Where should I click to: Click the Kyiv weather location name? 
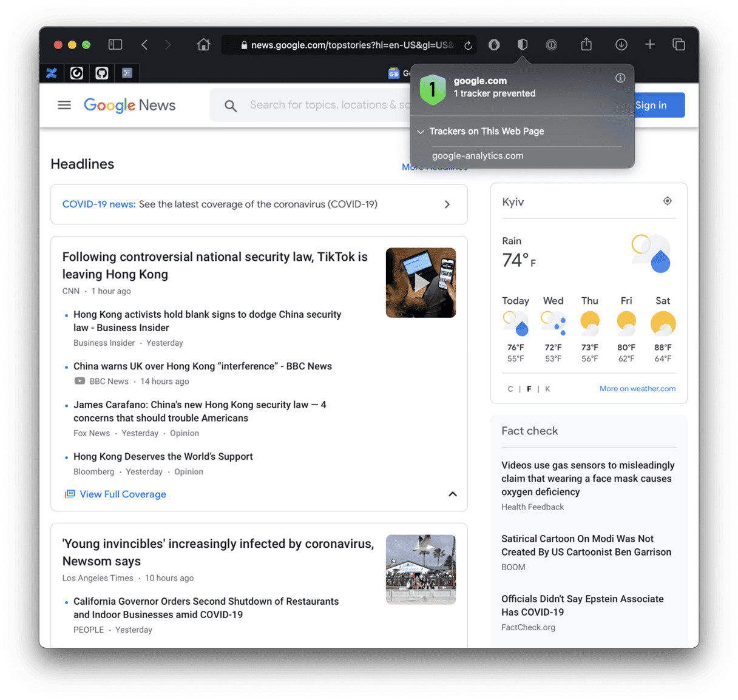pyautogui.click(x=513, y=202)
